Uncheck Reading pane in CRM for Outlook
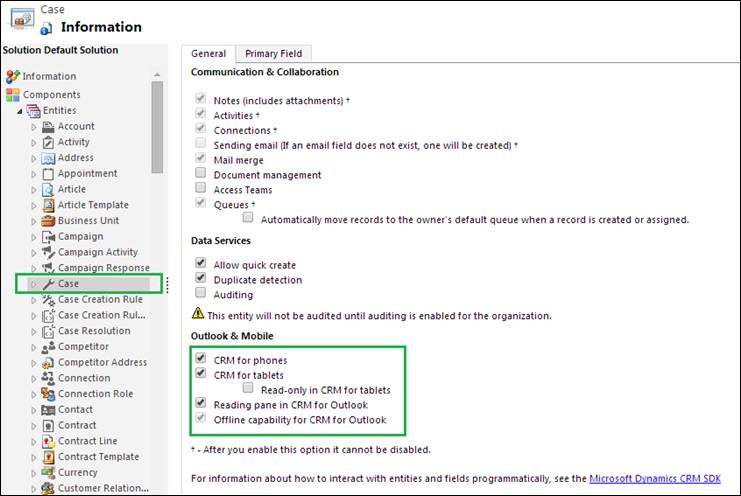Viewport: 741px width, 496px height. [x=200, y=403]
